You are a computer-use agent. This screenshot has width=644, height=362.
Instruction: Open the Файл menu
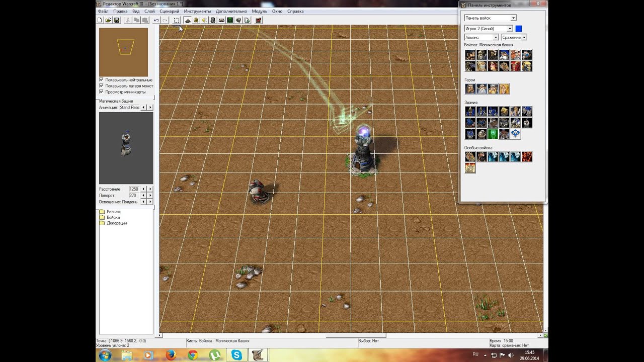pos(103,11)
